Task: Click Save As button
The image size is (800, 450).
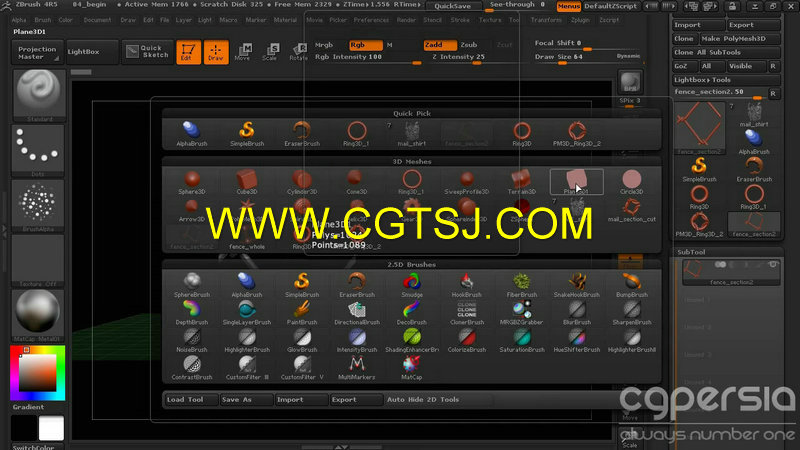Action: pyautogui.click(x=246, y=399)
